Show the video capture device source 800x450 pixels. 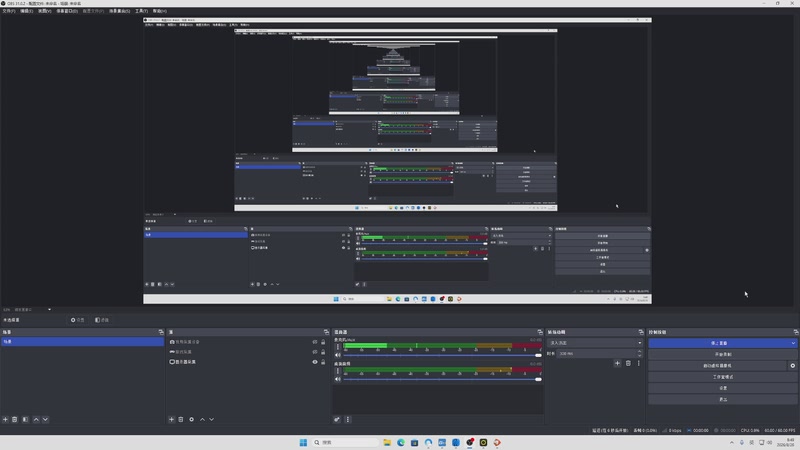pyautogui.click(x=315, y=342)
